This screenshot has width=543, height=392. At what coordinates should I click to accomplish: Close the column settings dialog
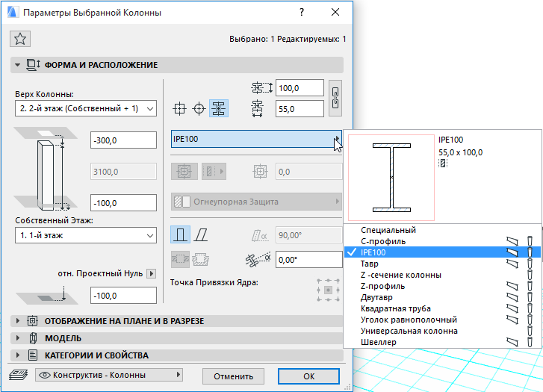pyautogui.click(x=335, y=12)
